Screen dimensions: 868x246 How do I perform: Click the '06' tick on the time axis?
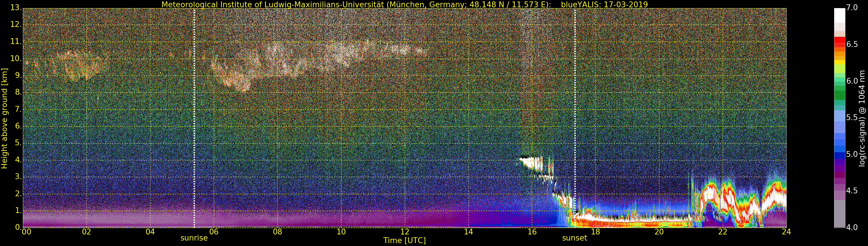(x=214, y=232)
